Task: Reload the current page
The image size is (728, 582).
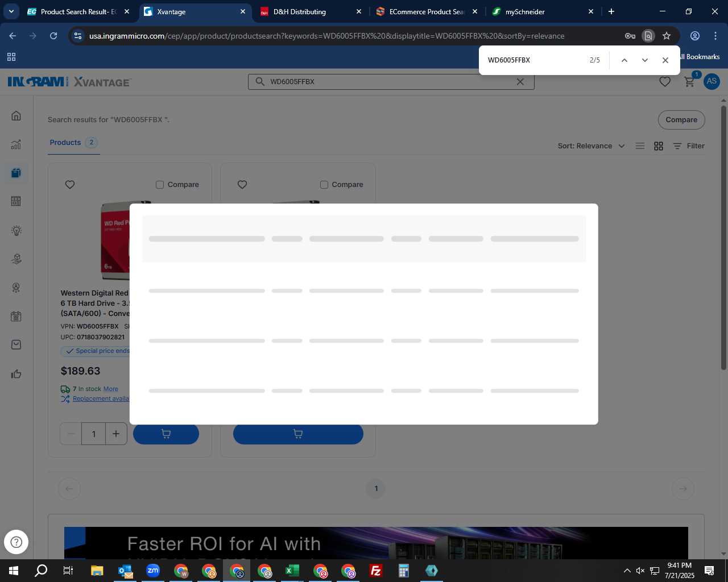Action: [53, 36]
